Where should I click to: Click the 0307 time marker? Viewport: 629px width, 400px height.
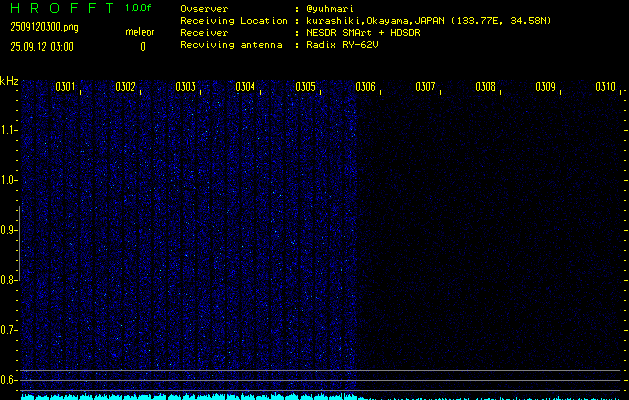tap(425, 87)
